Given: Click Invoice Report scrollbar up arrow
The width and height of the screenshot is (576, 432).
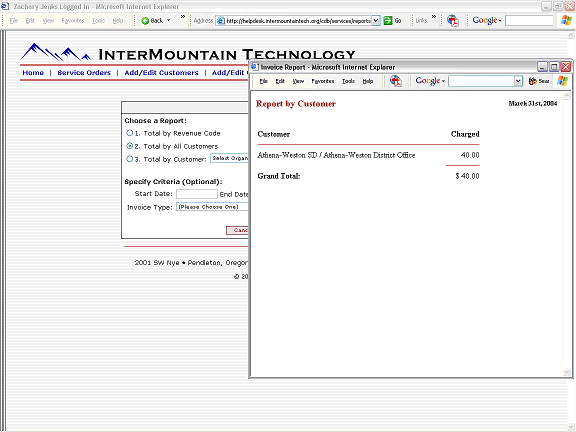Looking at the screenshot, I should point(566,96).
